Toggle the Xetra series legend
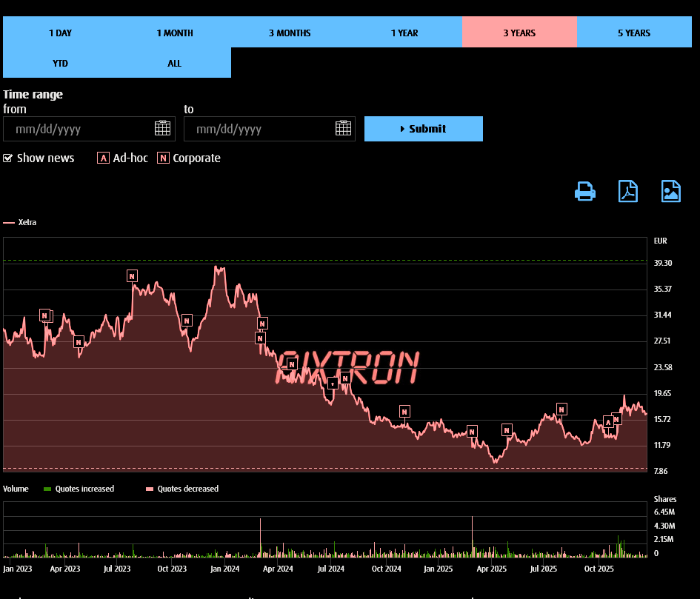 click(20, 222)
